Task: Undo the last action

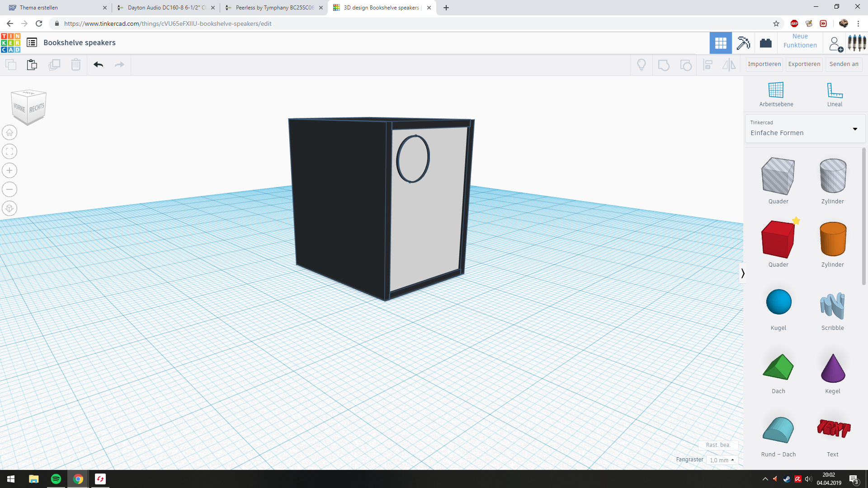Action: [x=98, y=65]
